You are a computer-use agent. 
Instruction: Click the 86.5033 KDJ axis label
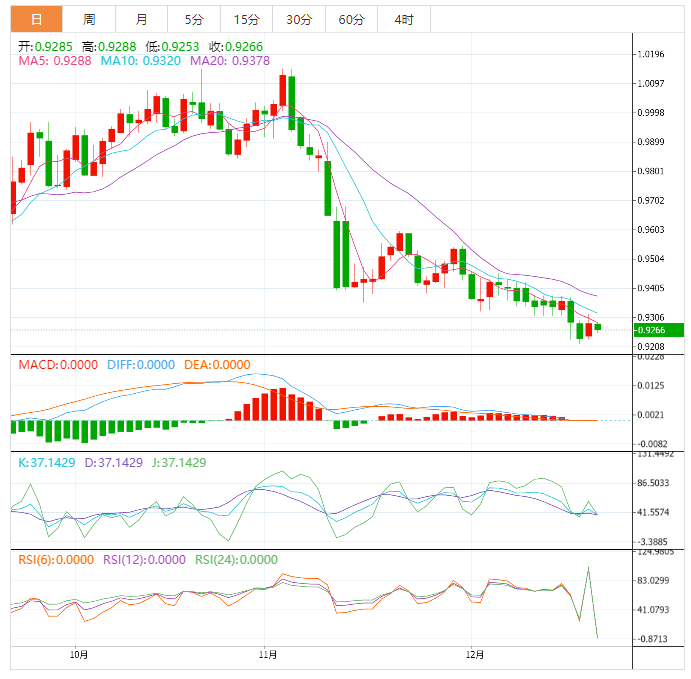(x=653, y=483)
